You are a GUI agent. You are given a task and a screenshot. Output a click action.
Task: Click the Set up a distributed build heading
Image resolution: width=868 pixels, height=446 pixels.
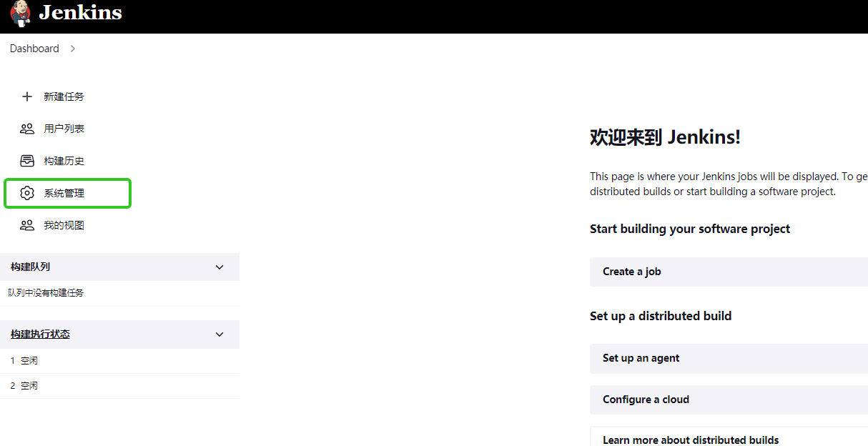[661, 316]
